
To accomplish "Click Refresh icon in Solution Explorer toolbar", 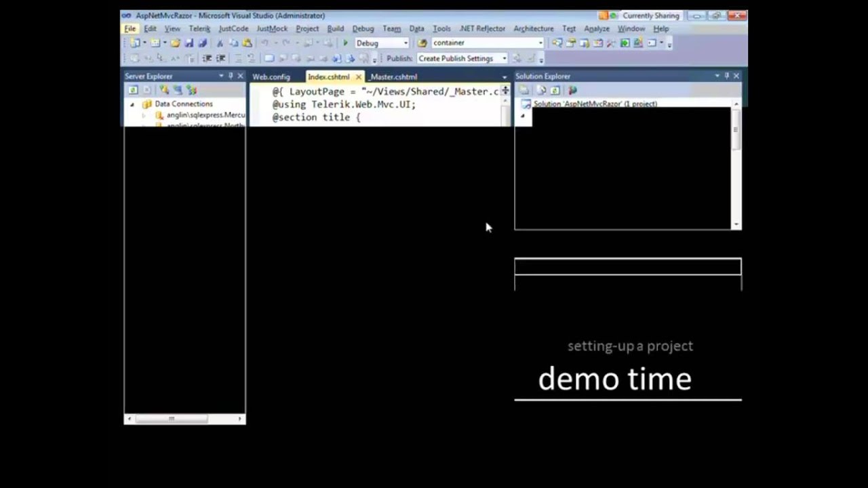I will coord(555,89).
